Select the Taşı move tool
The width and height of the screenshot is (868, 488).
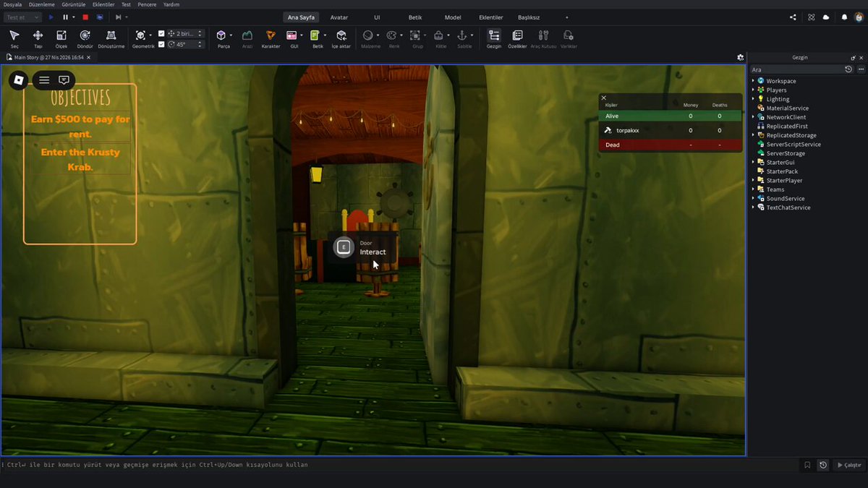pos(38,38)
